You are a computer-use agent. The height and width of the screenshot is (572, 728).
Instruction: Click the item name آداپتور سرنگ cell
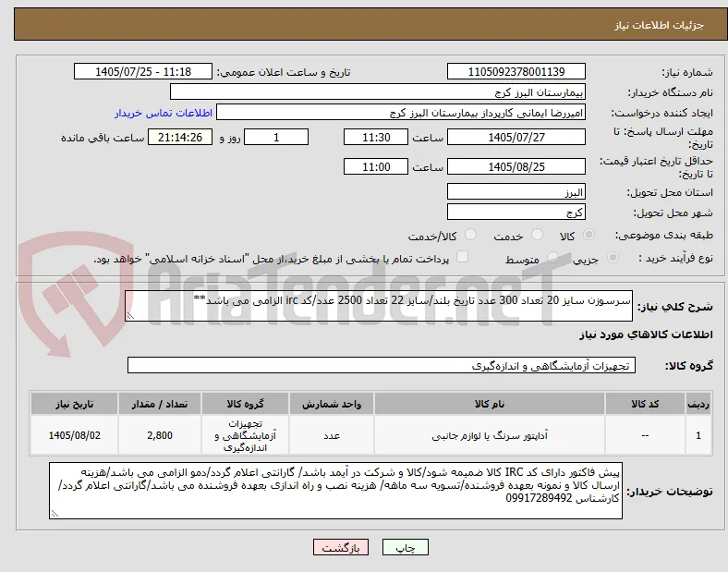(490, 435)
